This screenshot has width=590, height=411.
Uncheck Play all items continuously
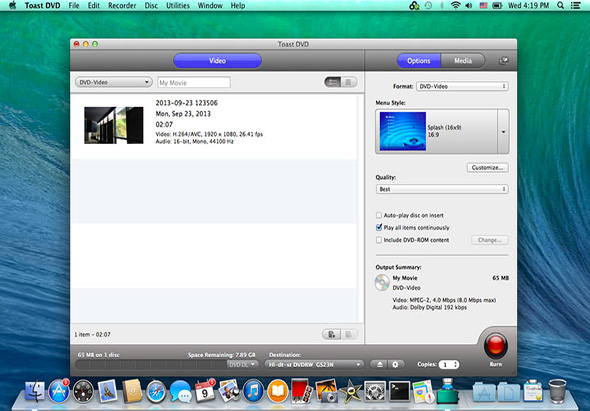pos(379,227)
